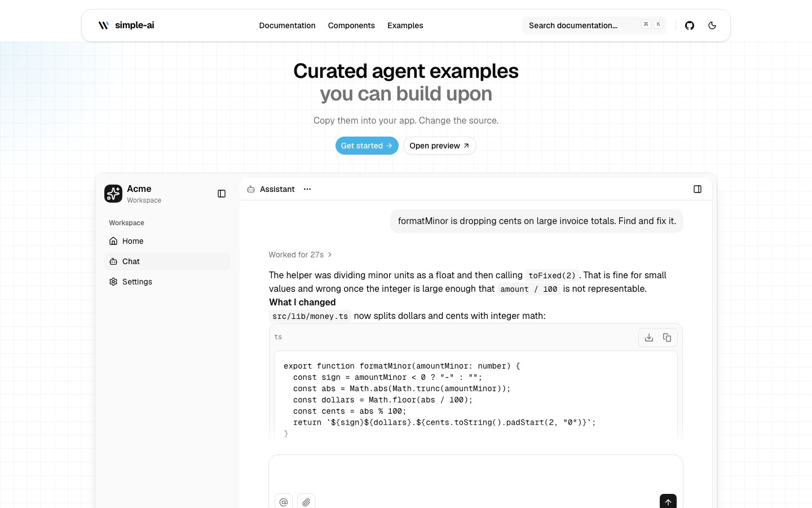
Task: Click the Chat bot icon in the sidebar
Action: (113, 261)
